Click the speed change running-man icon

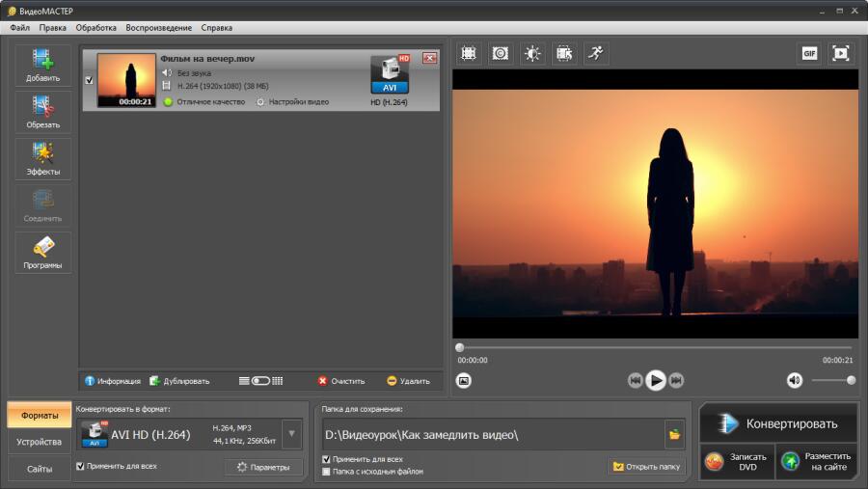tap(596, 53)
